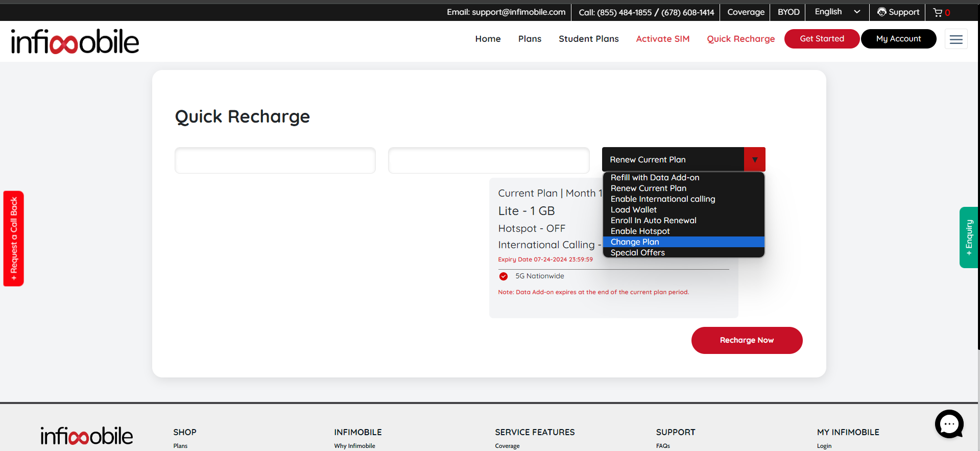Click the second empty input field
Viewport: 980px width, 451px height.
[x=489, y=160]
